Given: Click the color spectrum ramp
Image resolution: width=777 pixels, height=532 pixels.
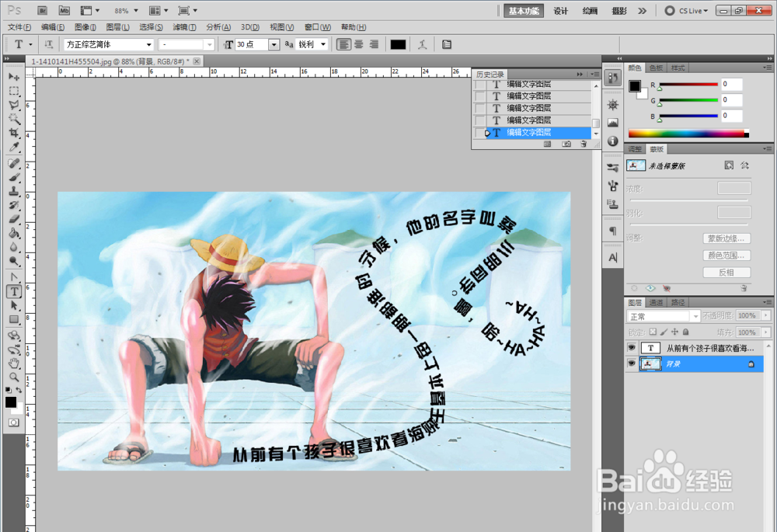Looking at the screenshot, I should click(688, 134).
